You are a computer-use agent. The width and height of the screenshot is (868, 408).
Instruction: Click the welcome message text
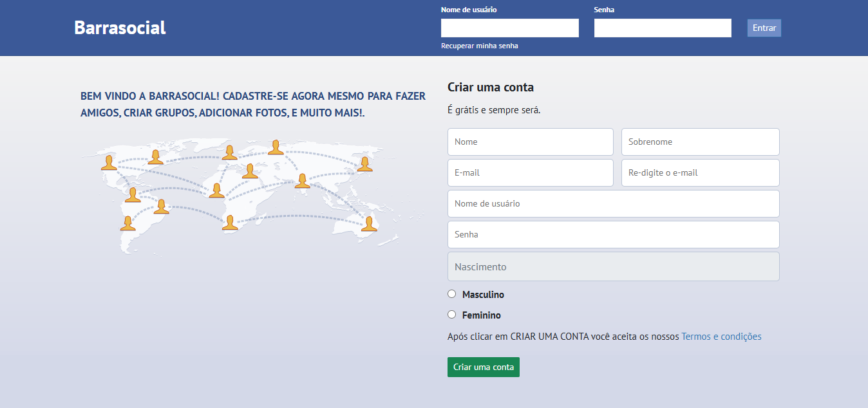tap(252, 104)
